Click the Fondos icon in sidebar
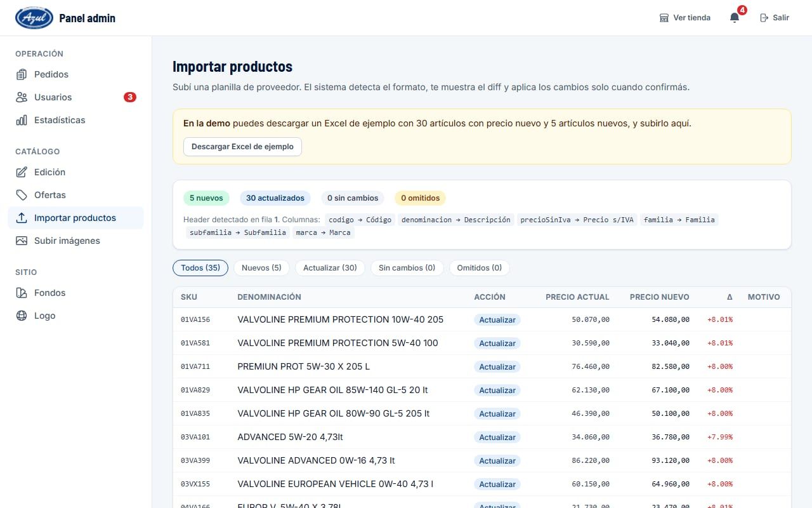 [22, 293]
